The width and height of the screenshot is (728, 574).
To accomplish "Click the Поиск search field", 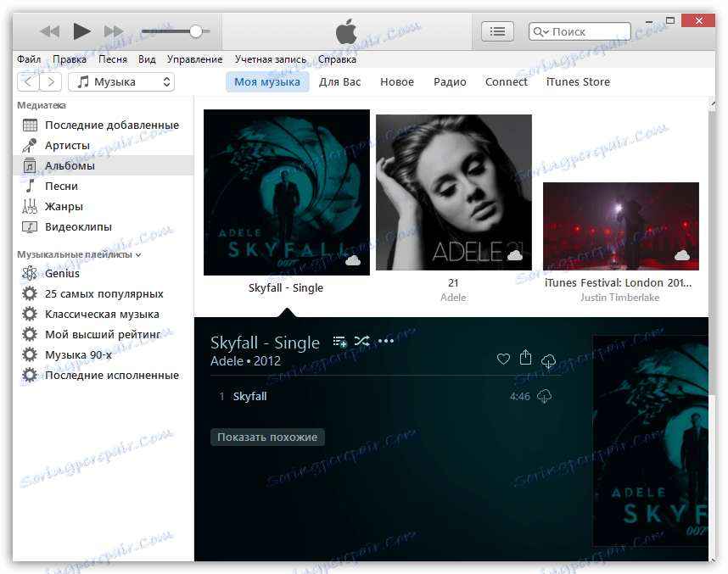I will (580, 31).
